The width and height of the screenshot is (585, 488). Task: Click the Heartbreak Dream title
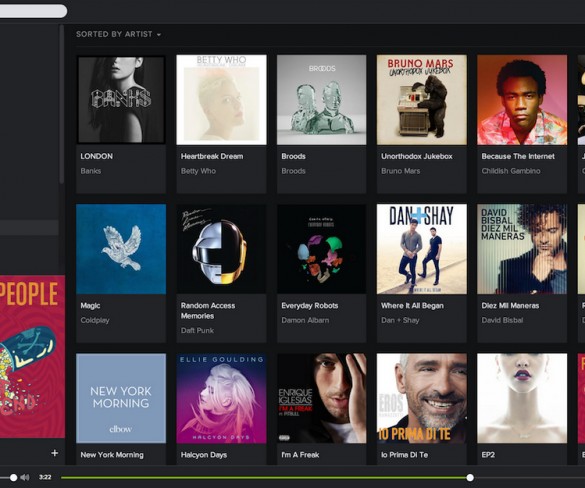[212, 156]
